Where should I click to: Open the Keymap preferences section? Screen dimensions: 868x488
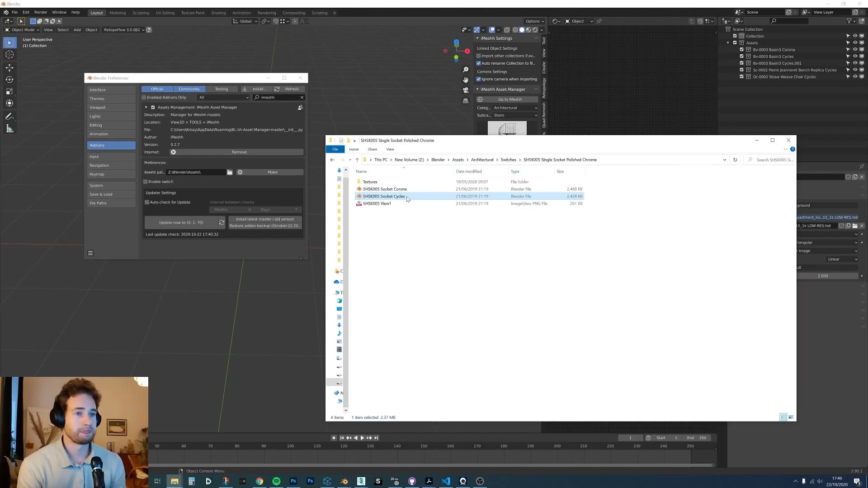(x=111, y=174)
